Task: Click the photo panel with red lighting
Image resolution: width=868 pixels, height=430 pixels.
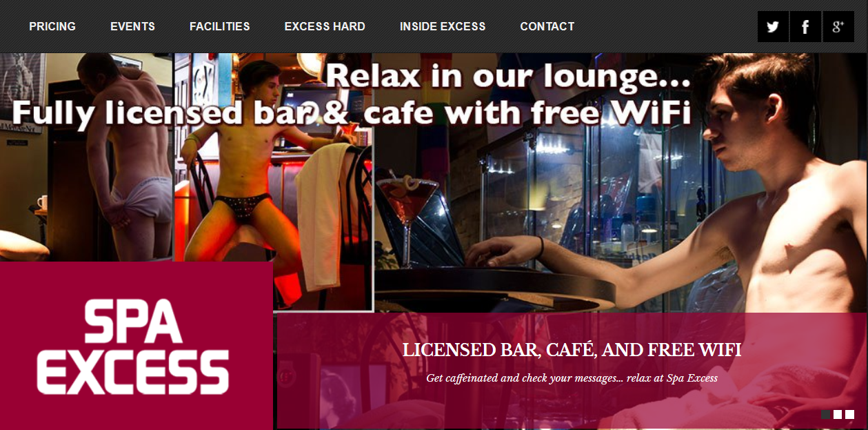Action: click(274, 182)
